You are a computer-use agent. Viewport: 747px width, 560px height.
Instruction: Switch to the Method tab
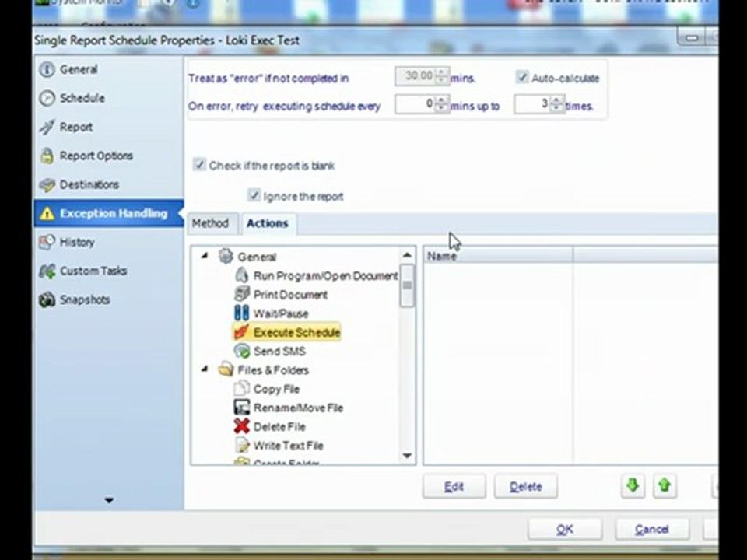(210, 223)
